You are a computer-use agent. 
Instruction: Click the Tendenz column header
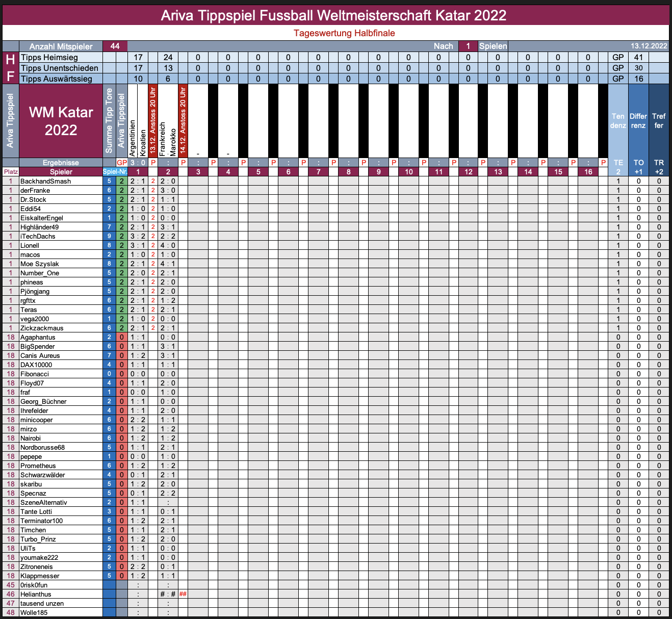618,121
